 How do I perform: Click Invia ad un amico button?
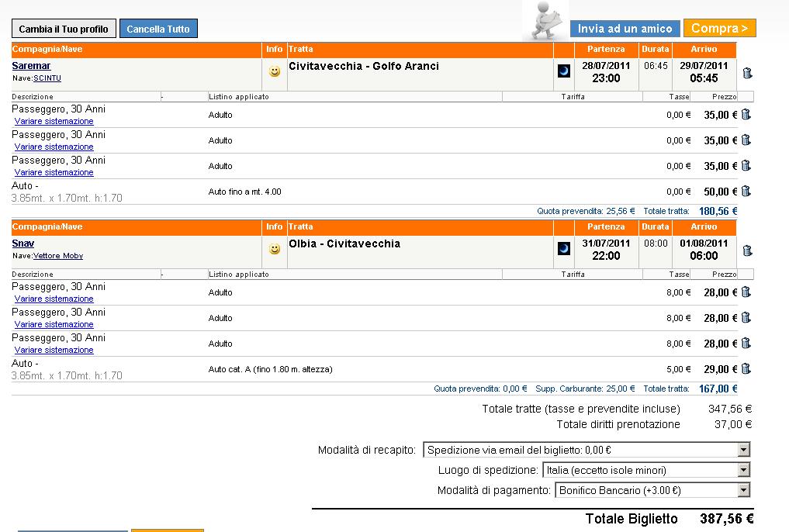625,29
